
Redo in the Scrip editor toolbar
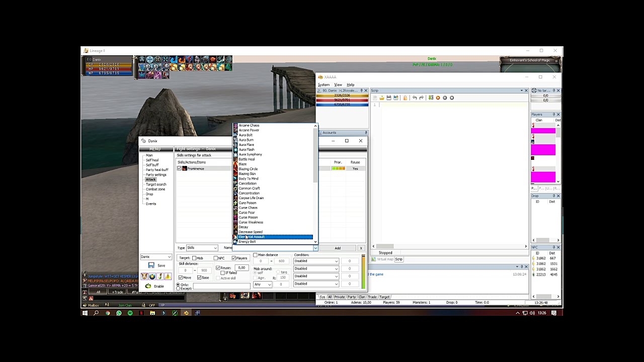421,98
